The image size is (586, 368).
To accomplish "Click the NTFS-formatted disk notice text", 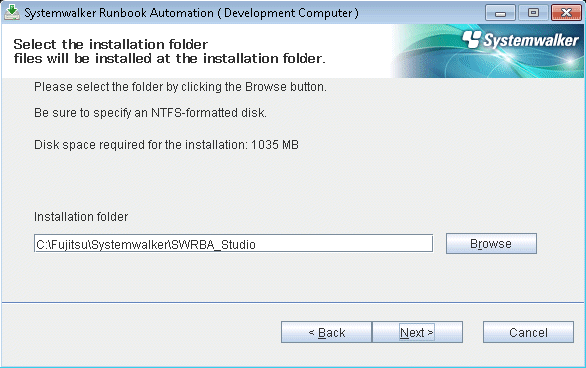I will tap(150, 113).
